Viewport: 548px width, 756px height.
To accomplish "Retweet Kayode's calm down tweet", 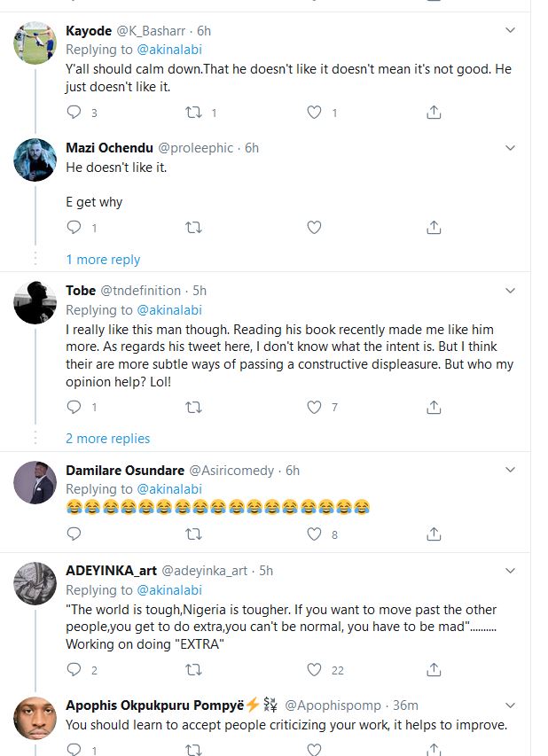I will (x=193, y=113).
